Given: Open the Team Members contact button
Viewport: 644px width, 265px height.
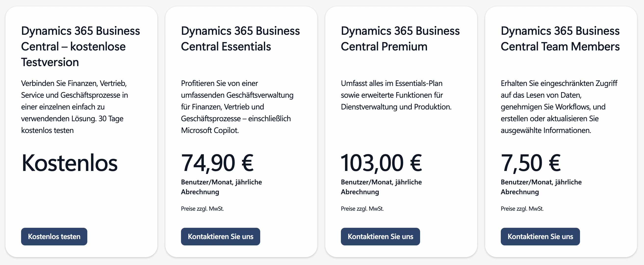Looking at the screenshot, I should (540, 236).
